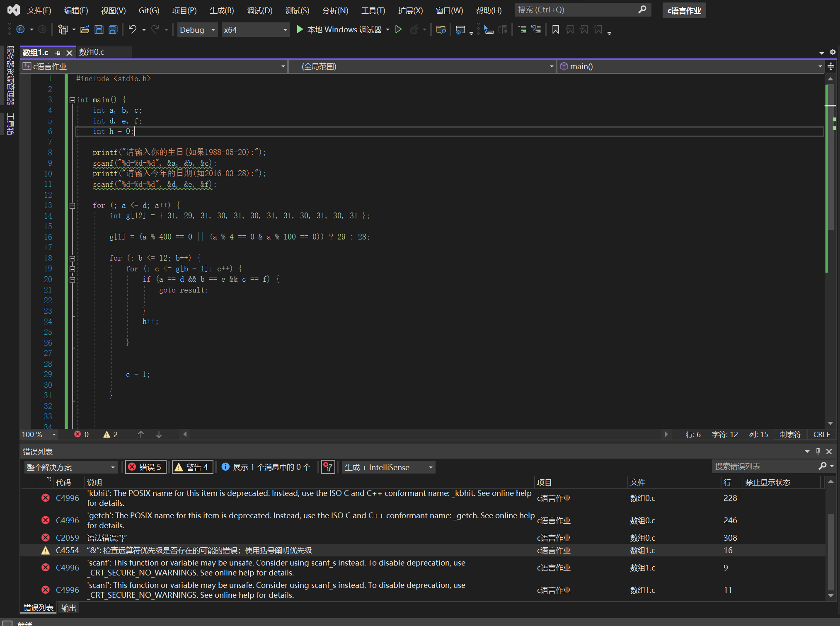The image size is (840, 626).
Task: Click the new project icon in toolbar
Action: click(x=63, y=29)
